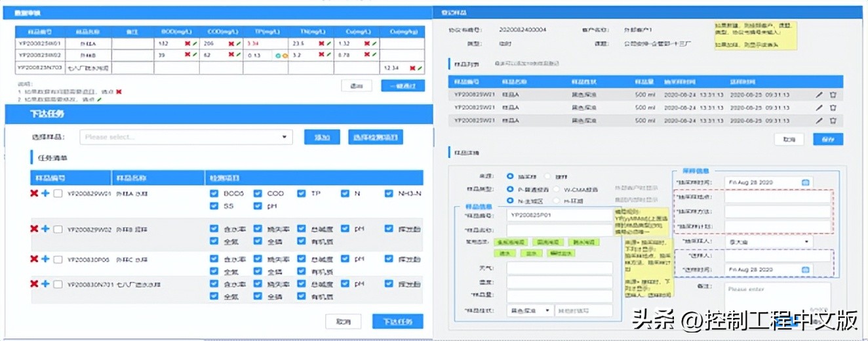Open calendar icon in 送样时间 date field
This screenshot has height=341, width=868.
pyautogui.click(x=806, y=270)
